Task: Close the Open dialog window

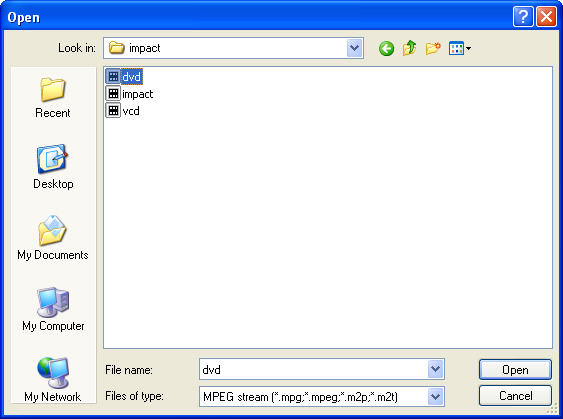Action: click(546, 17)
